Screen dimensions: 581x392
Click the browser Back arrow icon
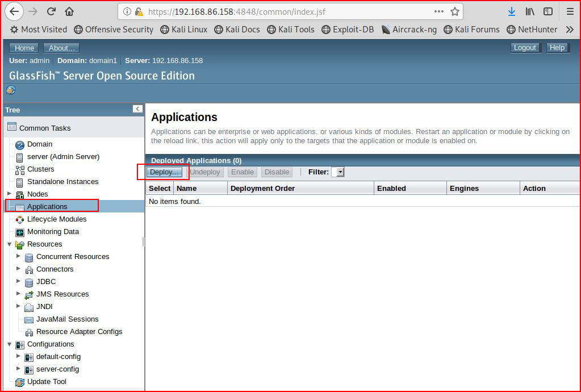coord(14,11)
